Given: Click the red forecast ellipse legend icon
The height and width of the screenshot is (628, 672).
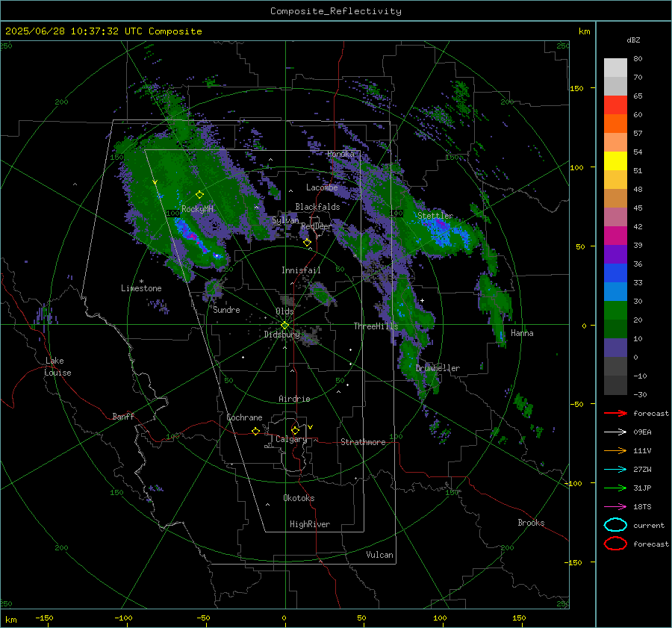Looking at the screenshot, I should (x=615, y=544).
